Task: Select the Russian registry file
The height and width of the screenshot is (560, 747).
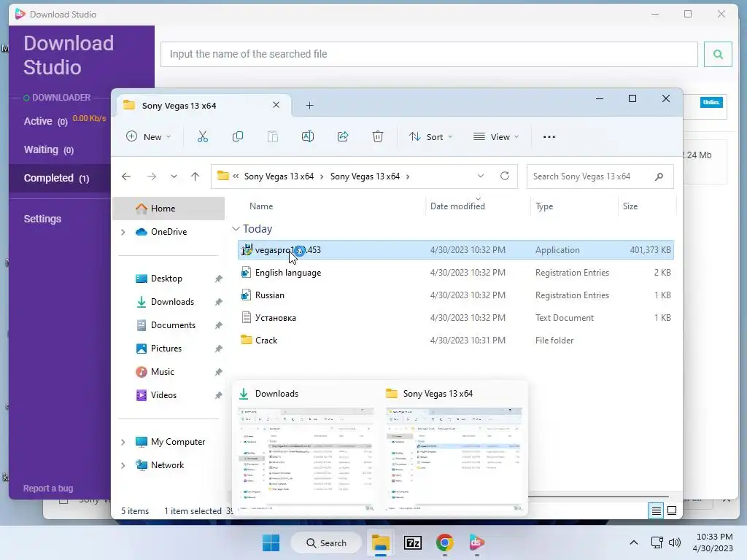Action: 455,295
